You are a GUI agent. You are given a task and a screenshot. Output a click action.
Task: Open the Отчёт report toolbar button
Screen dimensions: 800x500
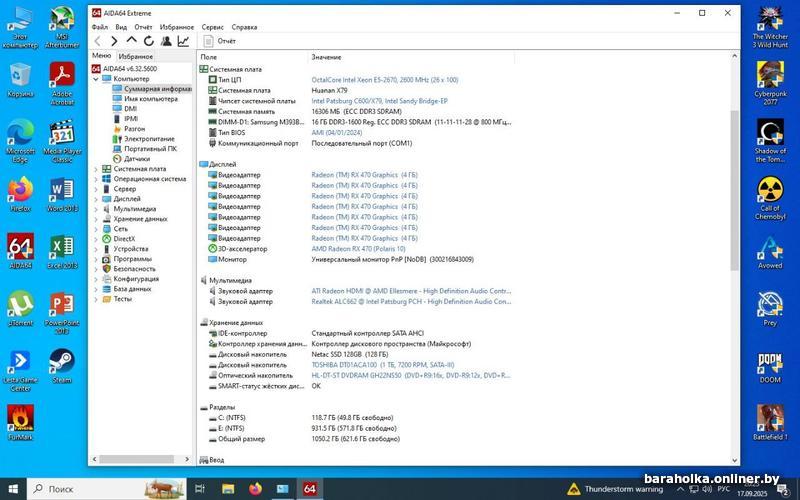click(x=220, y=41)
